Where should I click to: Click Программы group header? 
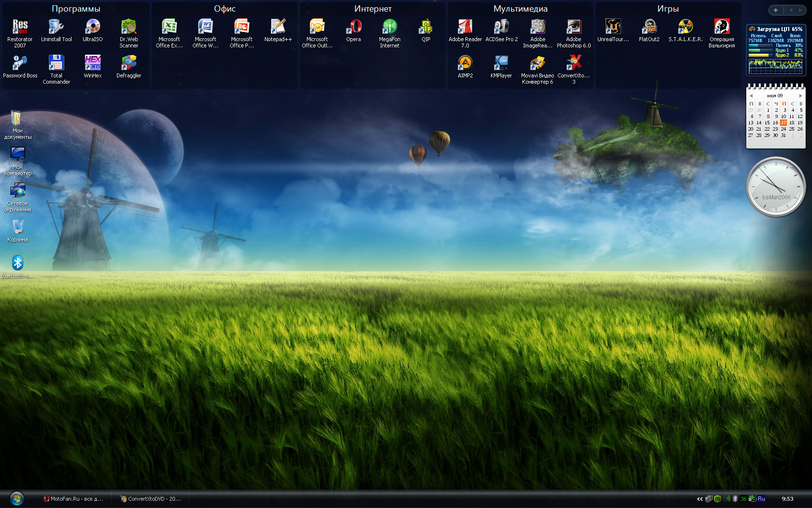click(76, 9)
